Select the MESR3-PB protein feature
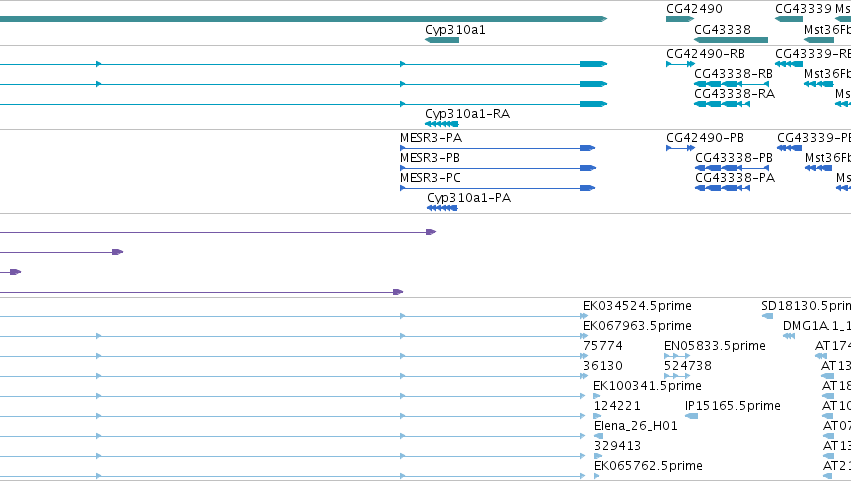 click(497, 168)
